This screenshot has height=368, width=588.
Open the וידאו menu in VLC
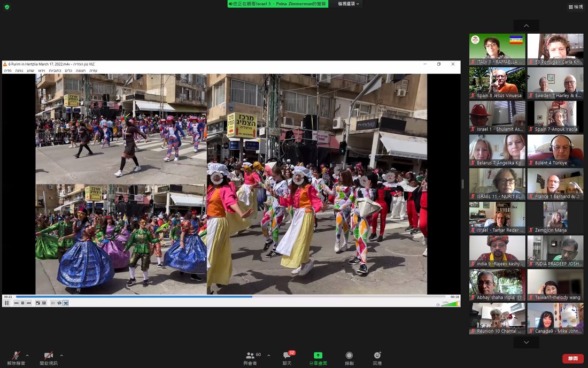pyautogui.click(x=41, y=71)
